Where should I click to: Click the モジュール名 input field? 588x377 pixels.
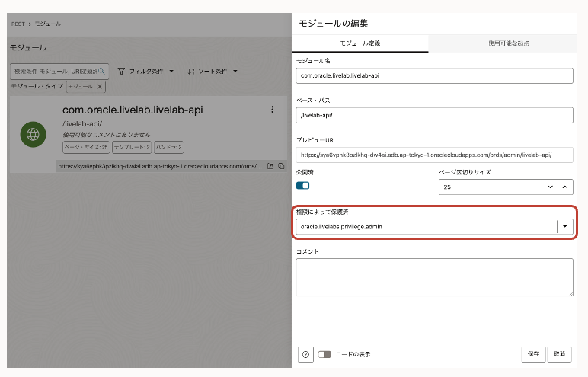point(435,75)
